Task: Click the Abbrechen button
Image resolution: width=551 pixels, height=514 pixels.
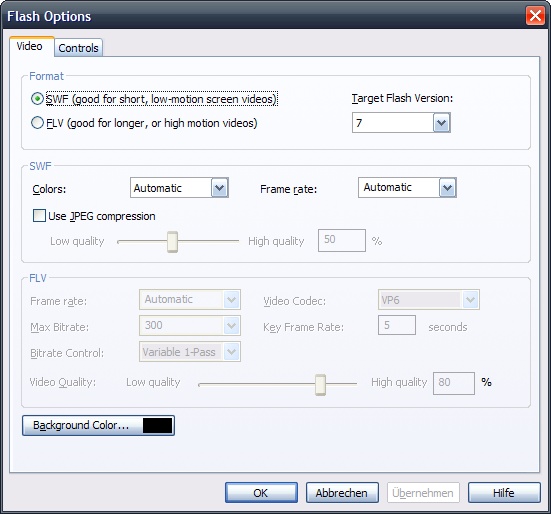Action: click(x=342, y=493)
